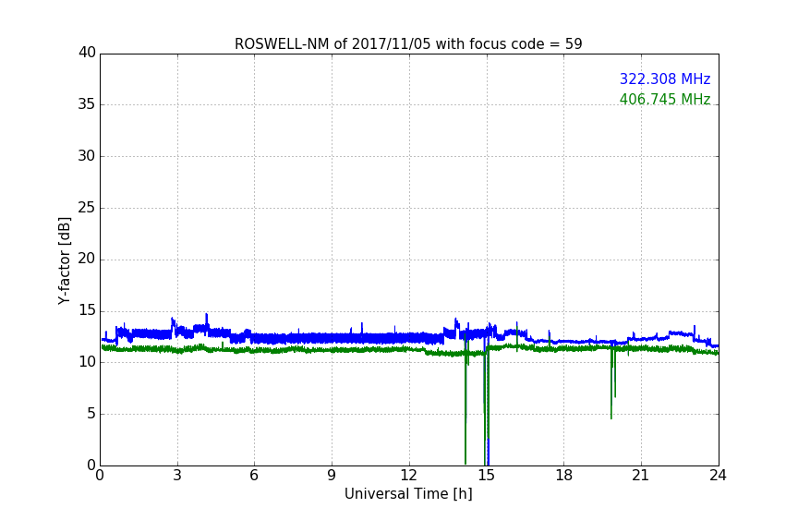Click the 'Y-factor [dB]' axis label

(x=64, y=260)
